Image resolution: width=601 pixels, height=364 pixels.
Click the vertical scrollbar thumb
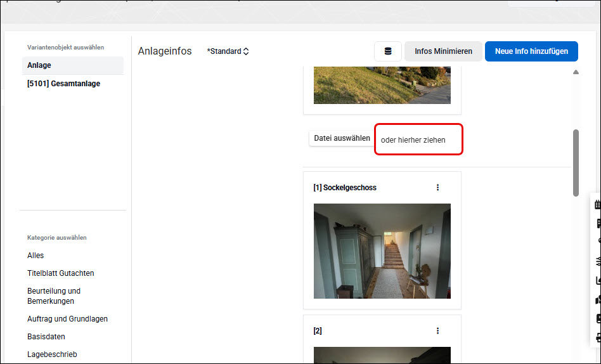coord(576,163)
